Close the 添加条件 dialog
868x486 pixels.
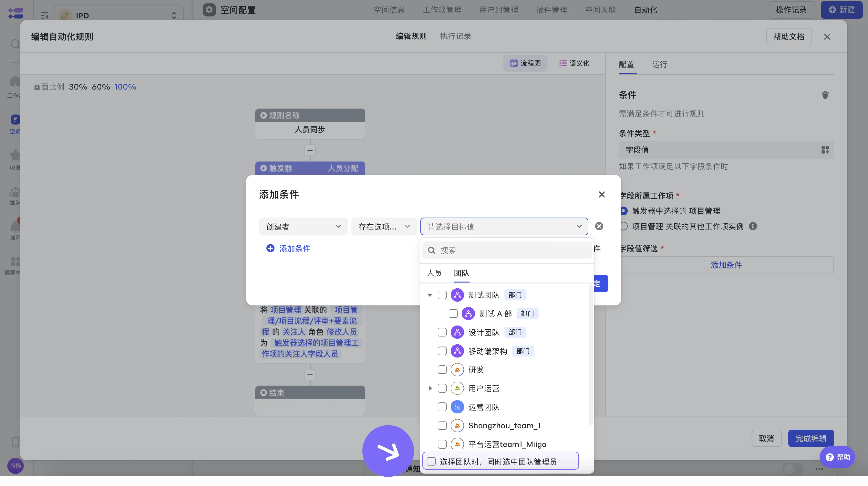(x=601, y=195)
